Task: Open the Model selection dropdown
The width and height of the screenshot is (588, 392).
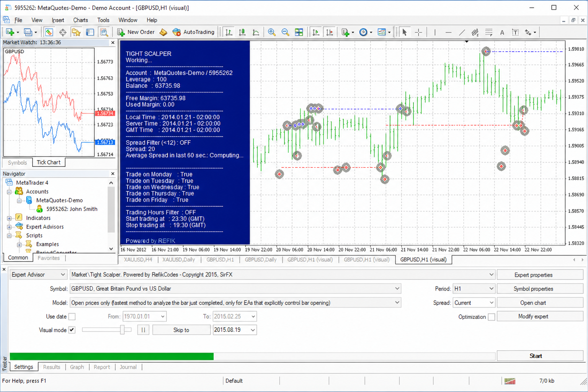Action: tap(235, 303)
